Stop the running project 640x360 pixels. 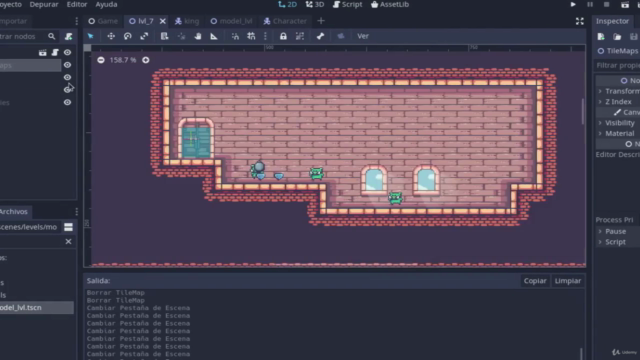607,4
